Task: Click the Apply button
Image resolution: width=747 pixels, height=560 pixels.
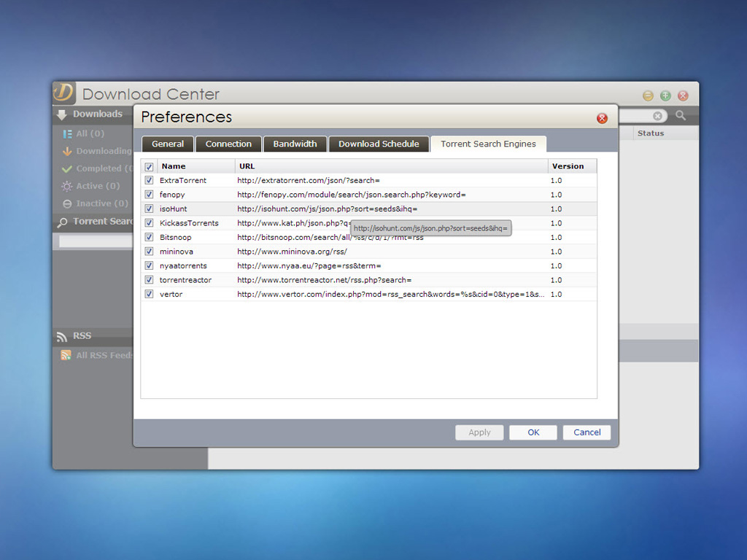Action: coord(479,432)
